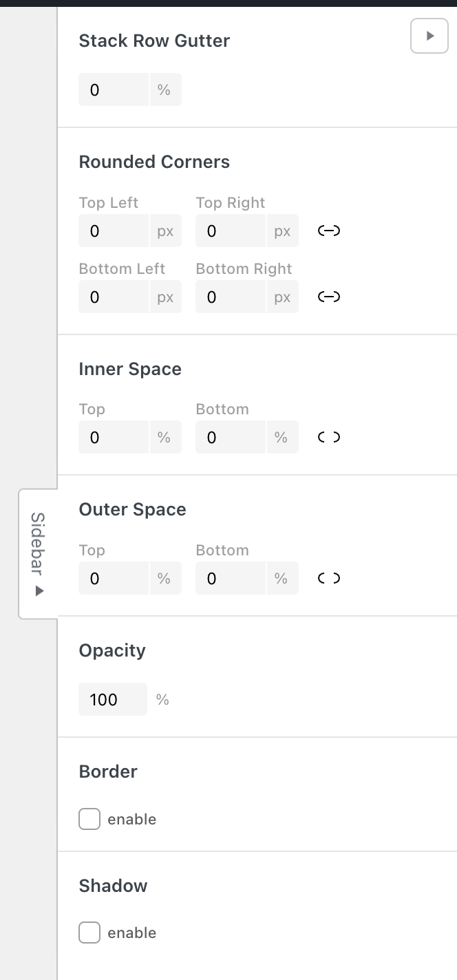Screen dimensions: 457x980
Task: Enable the Border checkbox
Action: point(89,820)
